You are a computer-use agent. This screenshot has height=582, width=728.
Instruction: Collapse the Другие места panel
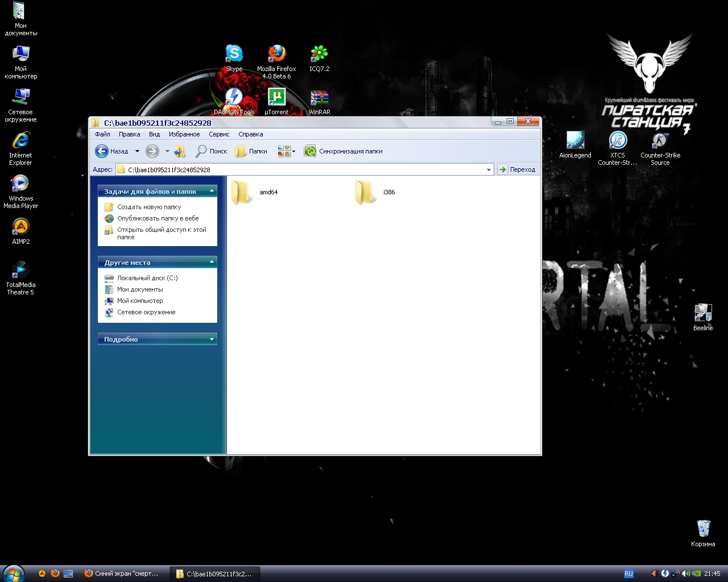(x=212, y=263)
